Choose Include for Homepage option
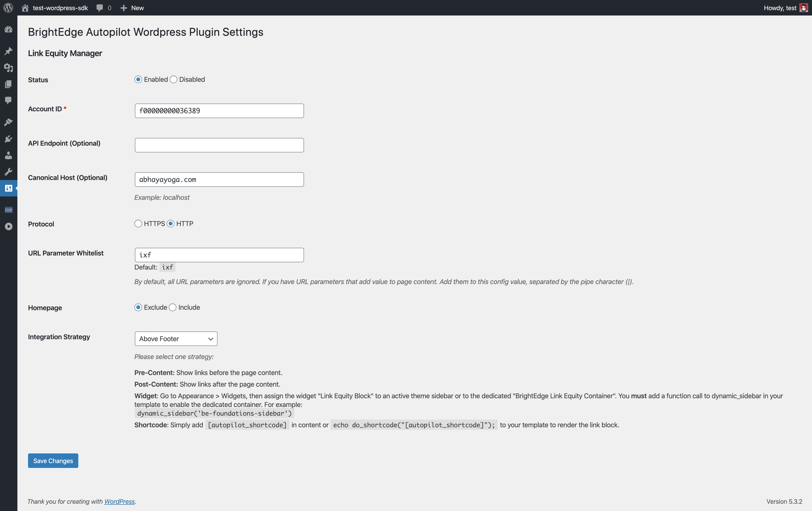The height and width of the screenshot is (511, 812). (173, 308)
